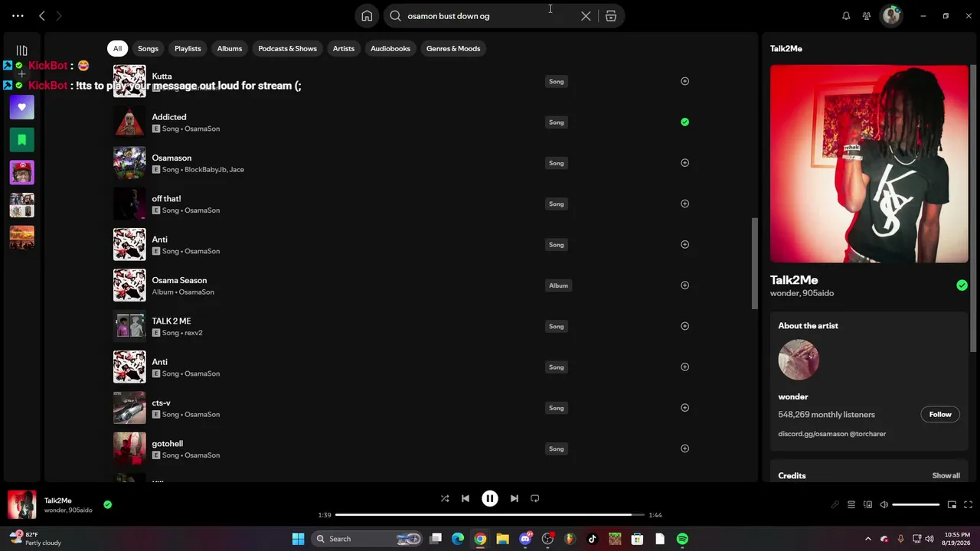
Task: Click the search field with 'osamon bust down og'
Action: pos(490,15)
